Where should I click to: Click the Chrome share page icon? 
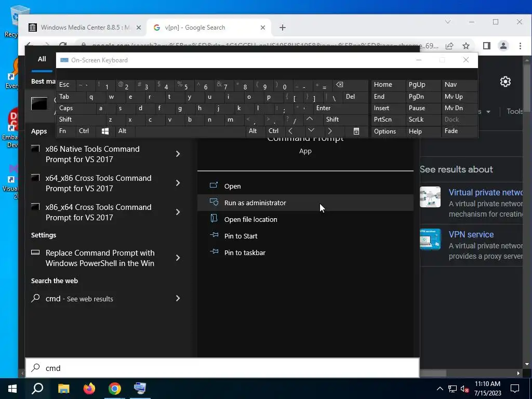pyautogui.click(x=449, y=46)
